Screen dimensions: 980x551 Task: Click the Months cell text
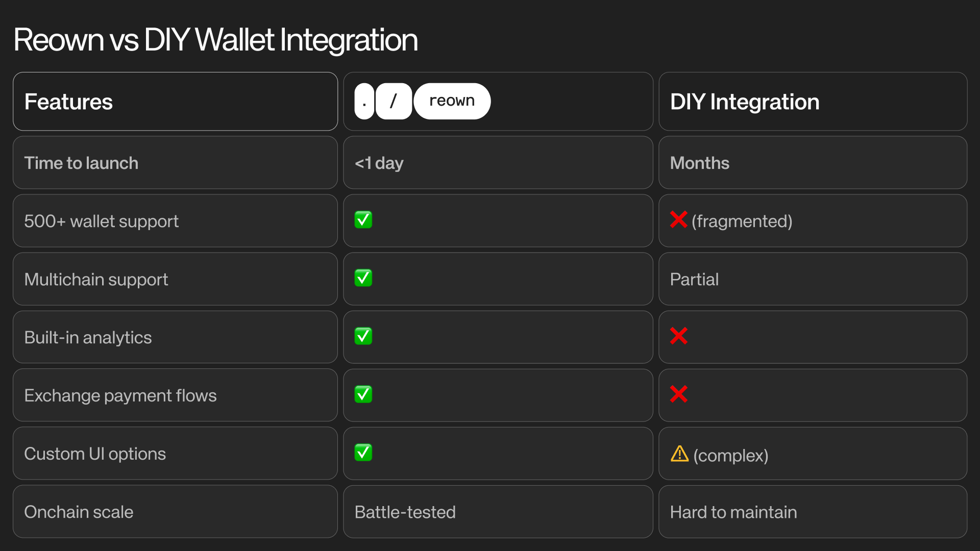click(x=699, y=163)
